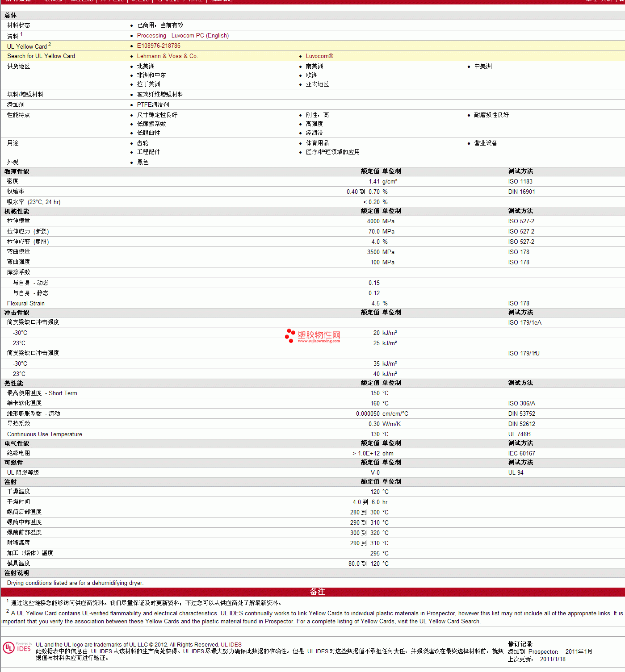Select the Flexural Strain row label
Viewport: 625px width, 672px height.
tap(26, 304)
